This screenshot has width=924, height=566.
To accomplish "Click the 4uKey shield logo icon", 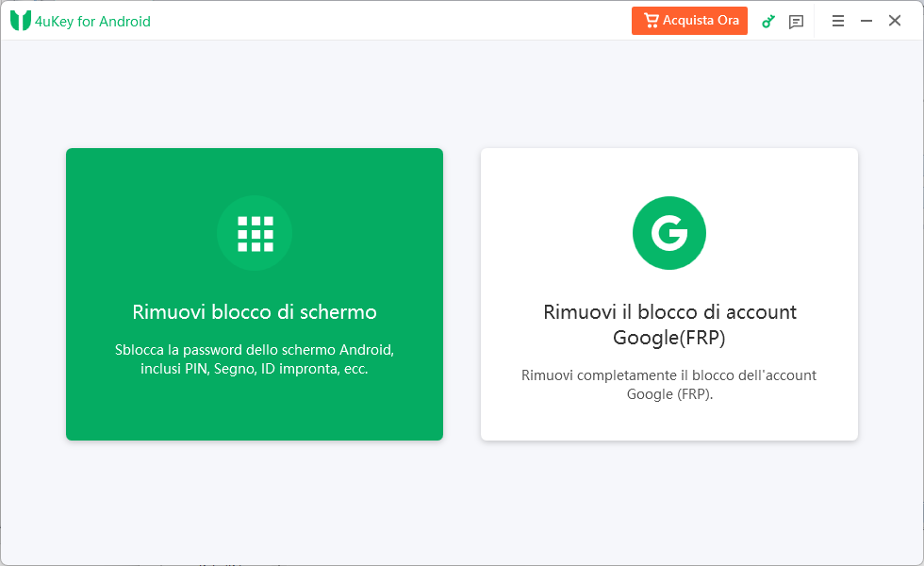I will (x=21, y=21).
